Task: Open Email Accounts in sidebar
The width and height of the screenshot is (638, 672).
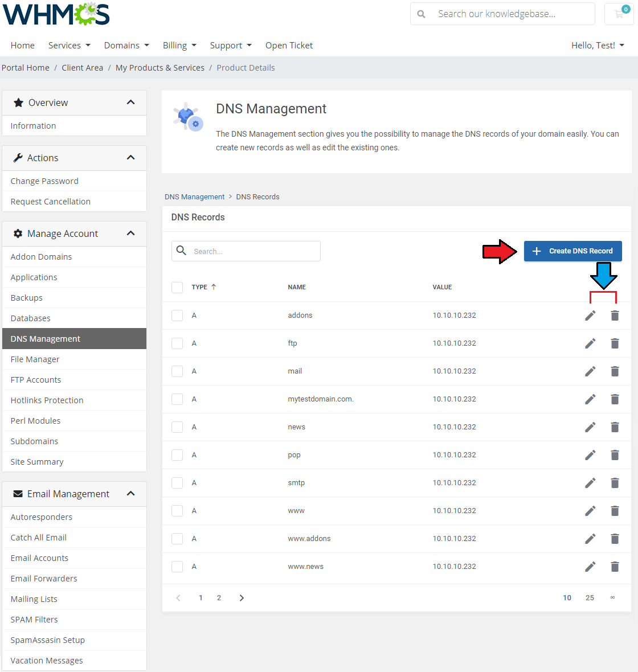Action: pos(74,558)
